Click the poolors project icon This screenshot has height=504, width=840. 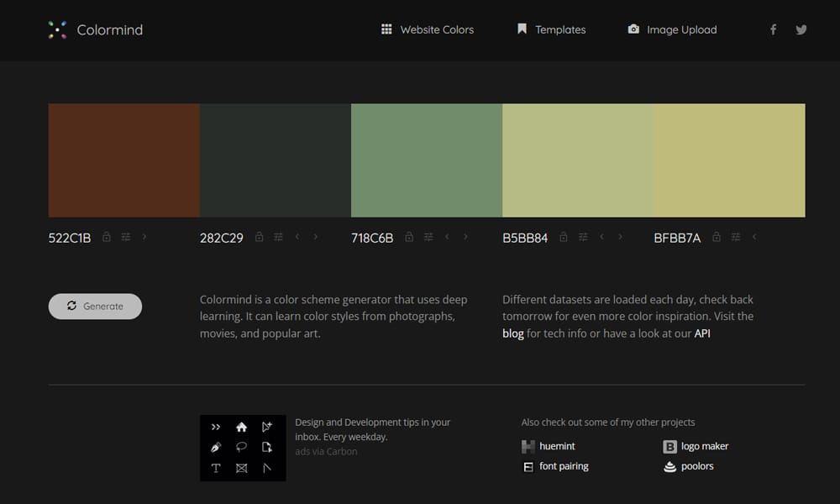point(669,467)
